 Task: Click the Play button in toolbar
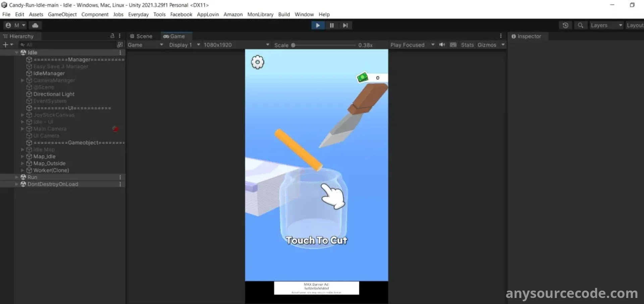[318, 26]
